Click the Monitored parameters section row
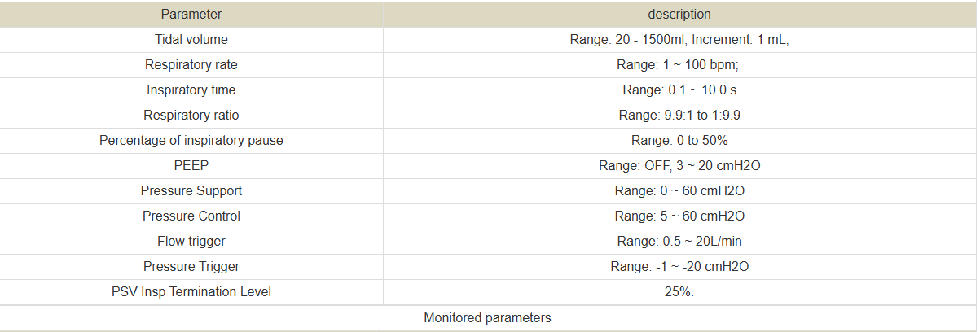Screen dimensions: 980x332 487,317
